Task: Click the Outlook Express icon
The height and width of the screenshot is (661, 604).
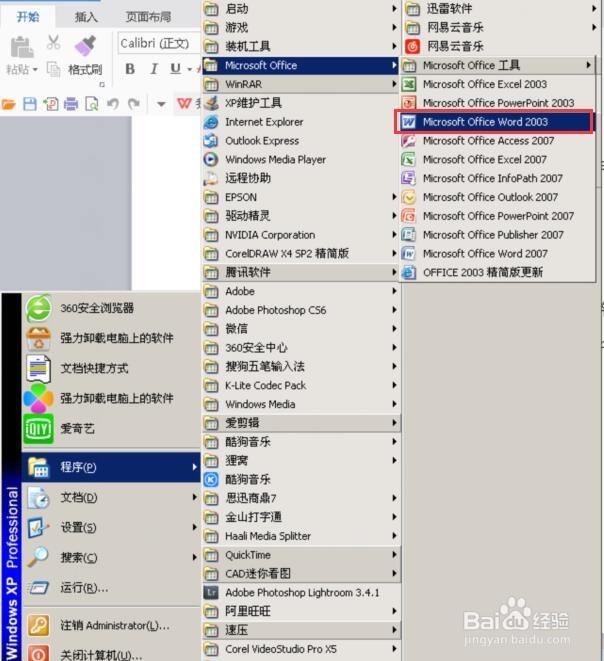Action: click(211, 140)
